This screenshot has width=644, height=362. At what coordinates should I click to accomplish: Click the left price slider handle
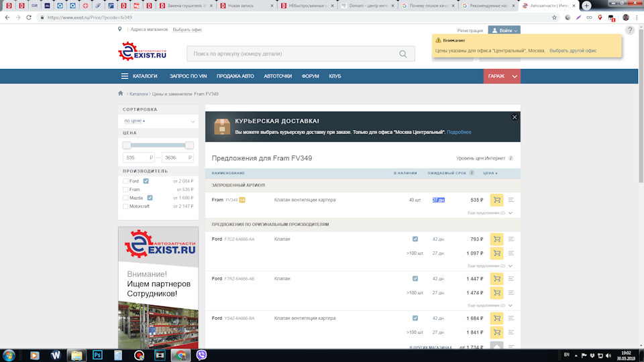point(127,145)
